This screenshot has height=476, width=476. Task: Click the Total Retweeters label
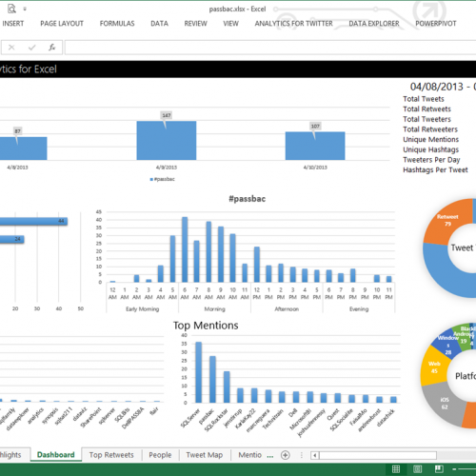[430, 129]
